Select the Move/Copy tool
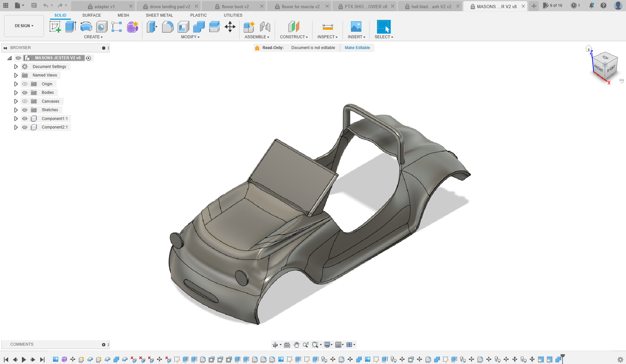The image size is (626, 364). pos(230,27)
